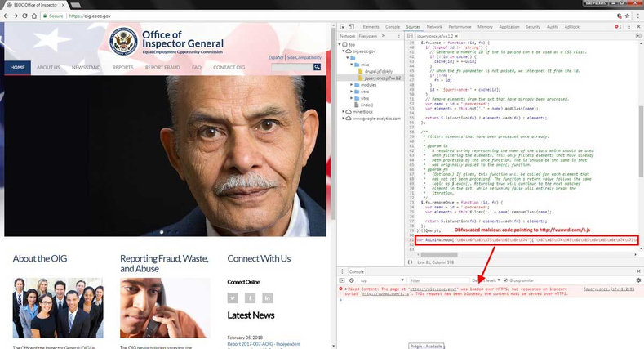Click the pretty print braces icon
This screenshot has height=349, width=644.
(x=410, y=262)
